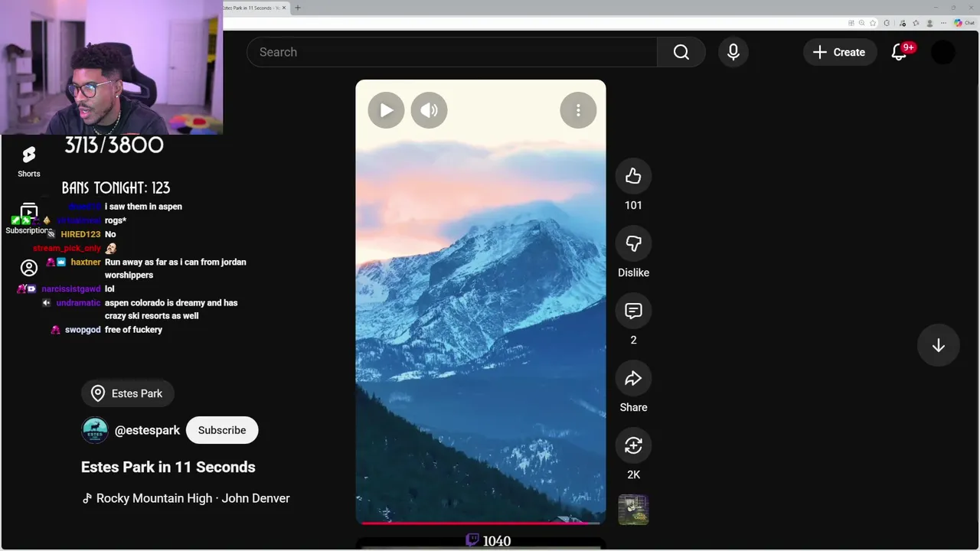
Task: Open the three-dot more options menu on video
Action: 578,110
